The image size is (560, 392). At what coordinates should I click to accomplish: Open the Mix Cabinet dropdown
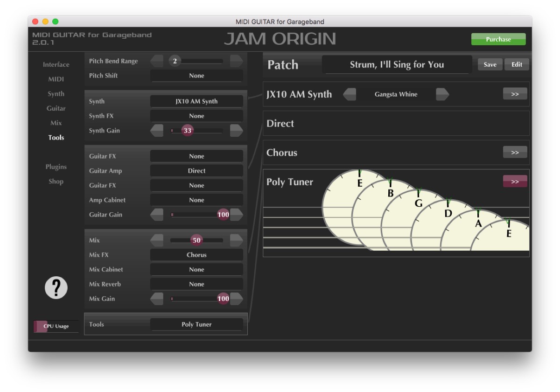[x=196, y=269]
